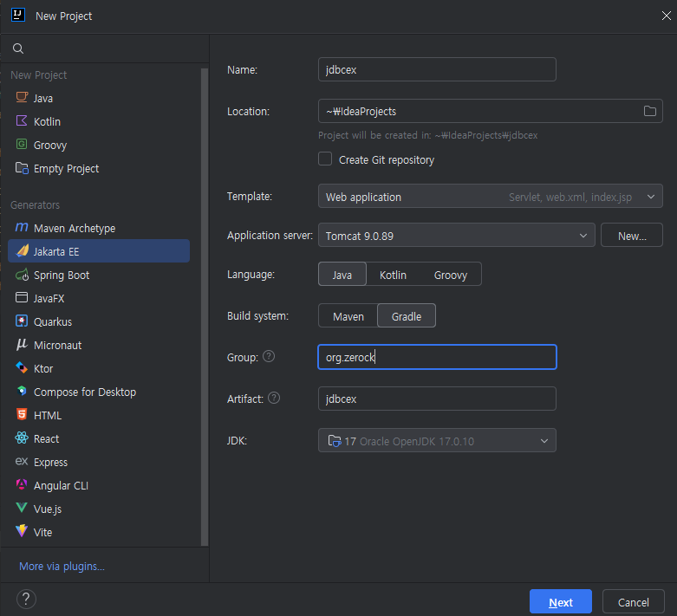Click the Cancel button
Screen dimensions: 677x616
click(x=633, y=602)
